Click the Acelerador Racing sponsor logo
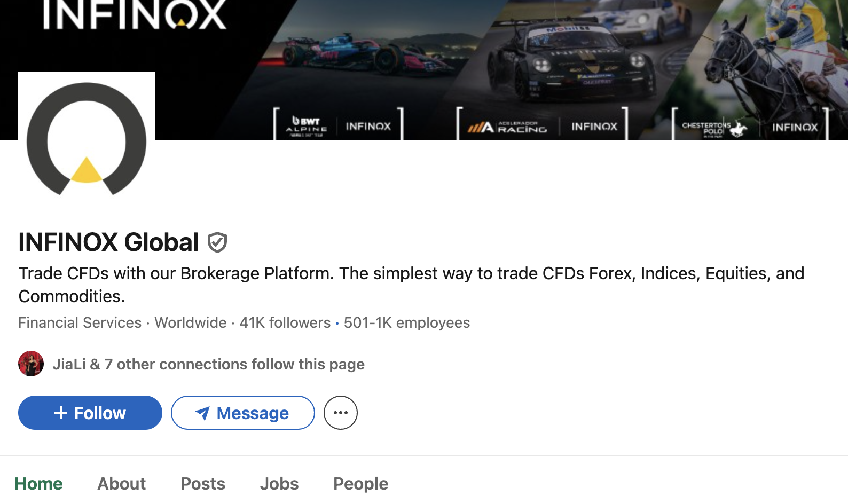 [507, 127]
